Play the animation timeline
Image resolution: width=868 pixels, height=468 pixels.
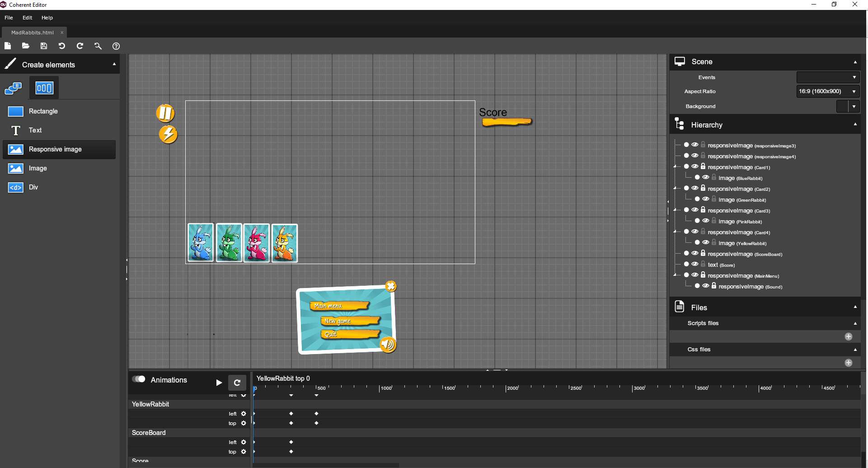click(x=219, y=383)
